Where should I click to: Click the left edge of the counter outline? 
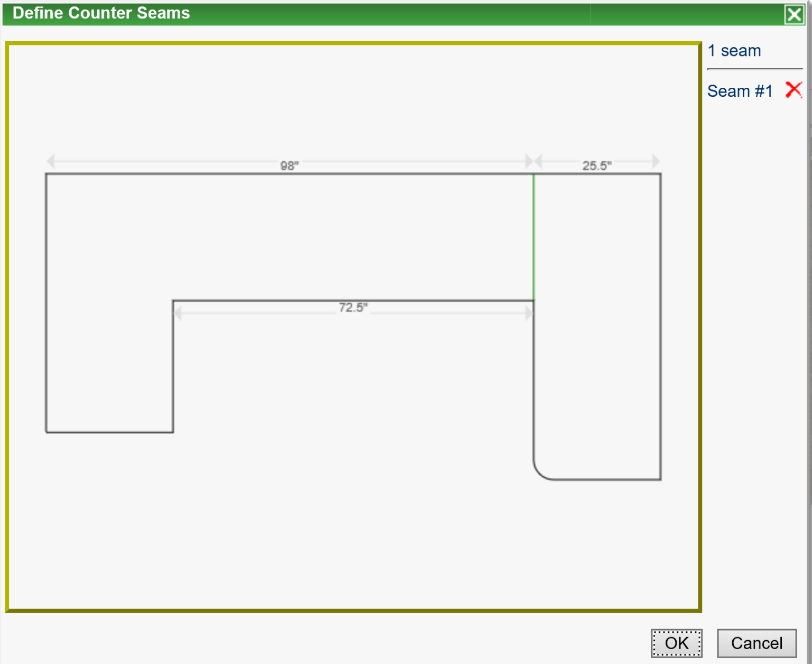(x=46, y=301)
